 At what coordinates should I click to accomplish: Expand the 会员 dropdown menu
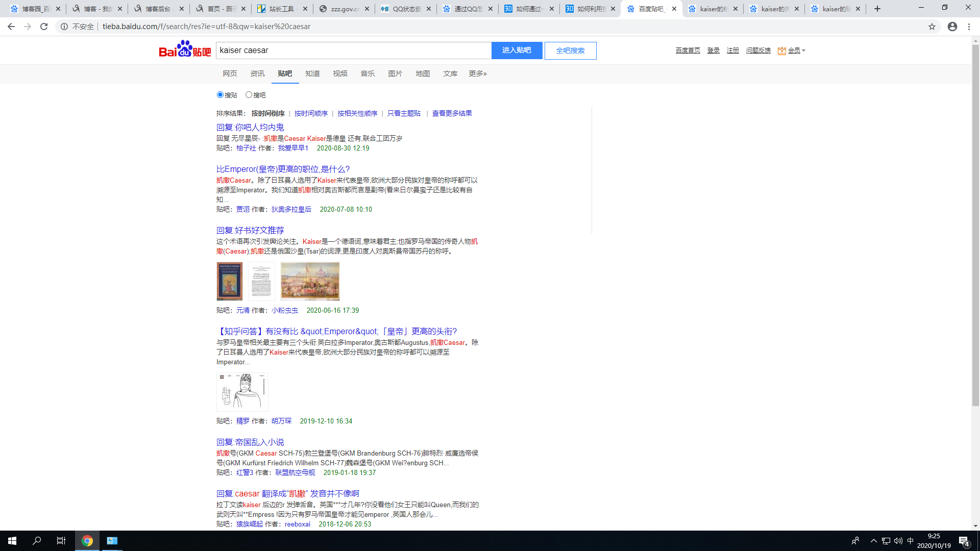click(794, 51)
